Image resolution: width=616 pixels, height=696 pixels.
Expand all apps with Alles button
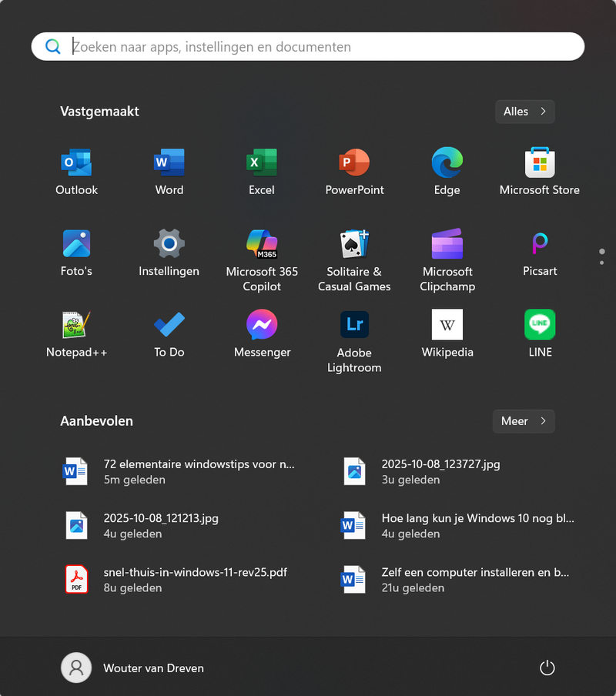click(x=524, y=112)
